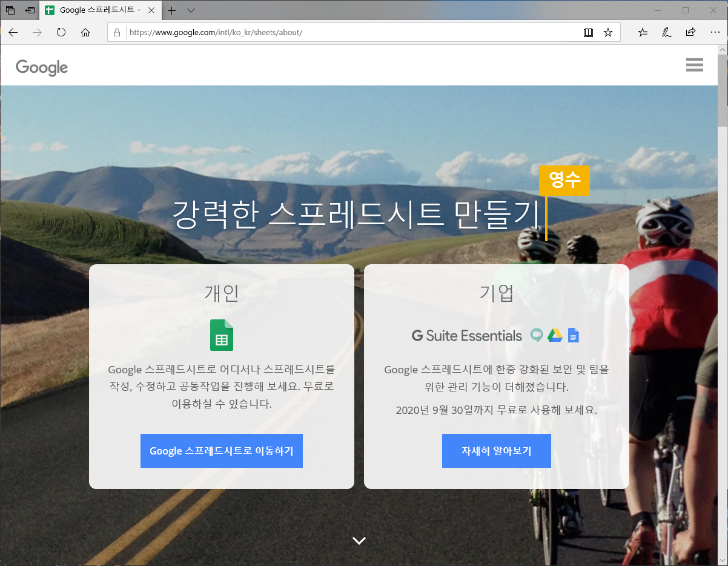Toggle reading view book icon
This screenshot has width=728, height=566.
point(588,33)
